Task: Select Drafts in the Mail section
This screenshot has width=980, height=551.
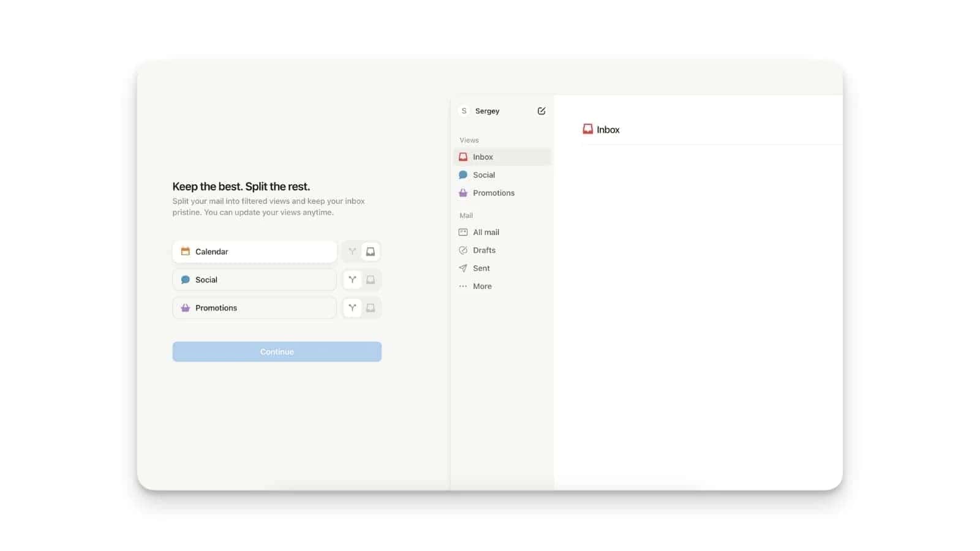Action: tap(483, 250)
